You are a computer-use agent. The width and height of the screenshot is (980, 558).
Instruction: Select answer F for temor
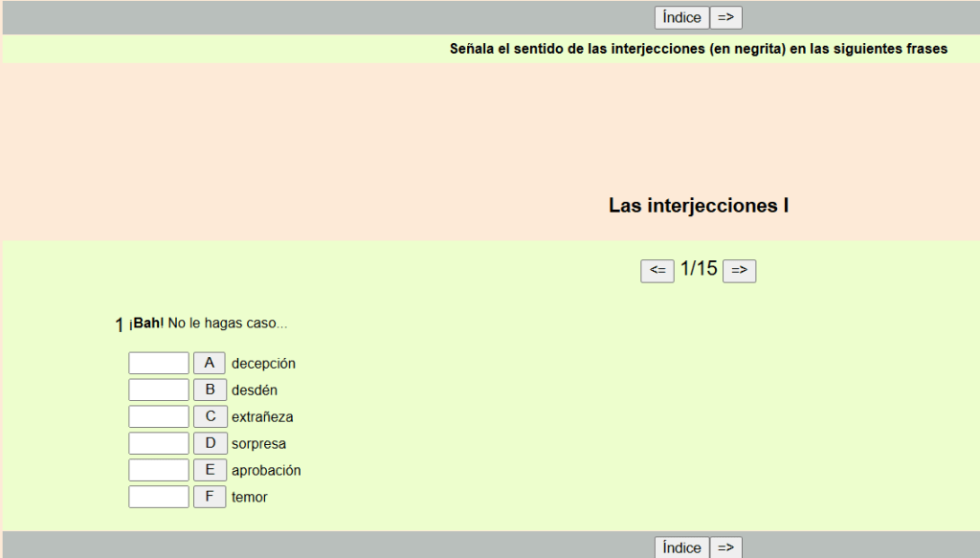pyautogui.click(x=210, y=498)
